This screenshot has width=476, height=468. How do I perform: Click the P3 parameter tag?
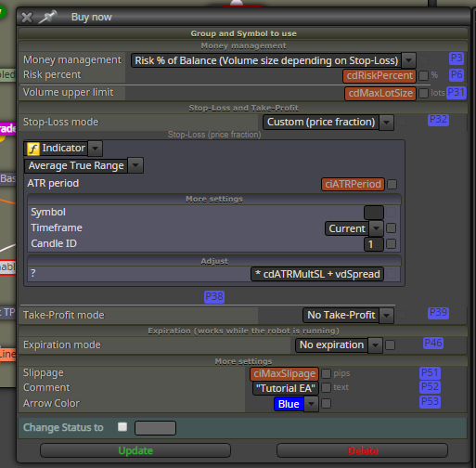click(457, 58)
